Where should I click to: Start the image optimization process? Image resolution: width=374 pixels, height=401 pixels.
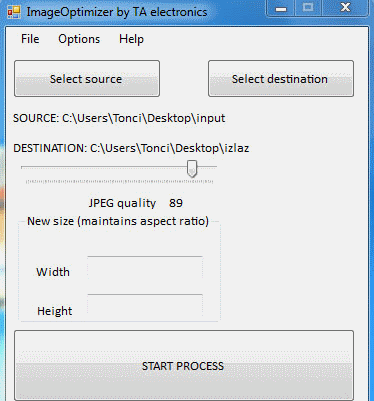(184, 366)
